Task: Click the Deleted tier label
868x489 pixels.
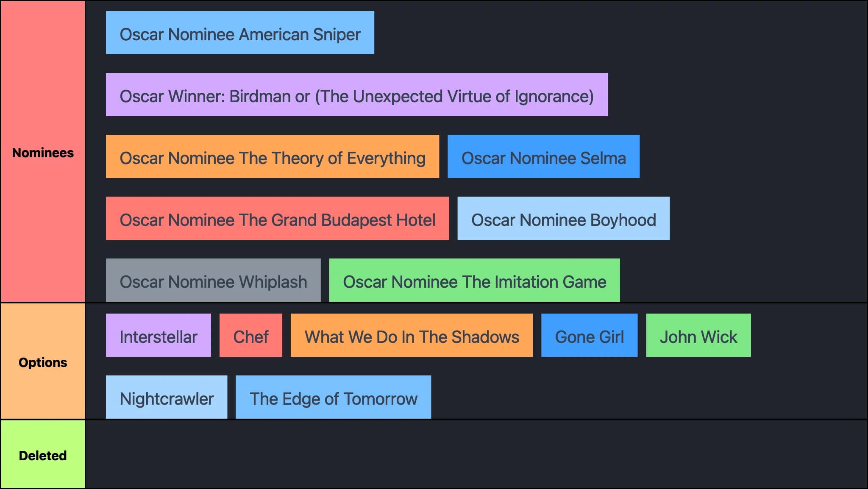Action: tap(43, 456)
